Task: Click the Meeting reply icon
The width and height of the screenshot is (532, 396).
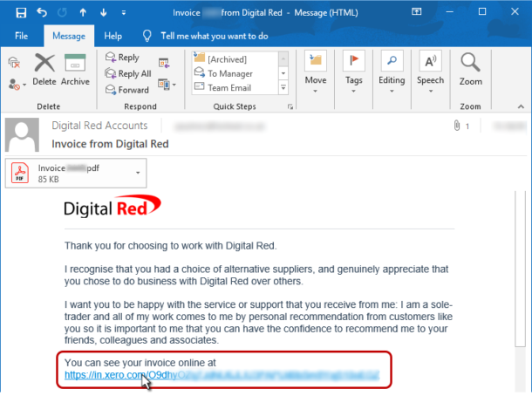Action: point(164,63)
